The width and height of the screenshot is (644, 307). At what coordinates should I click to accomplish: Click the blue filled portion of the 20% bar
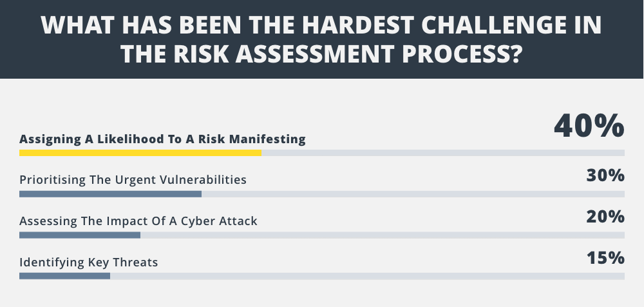(80, 235)
